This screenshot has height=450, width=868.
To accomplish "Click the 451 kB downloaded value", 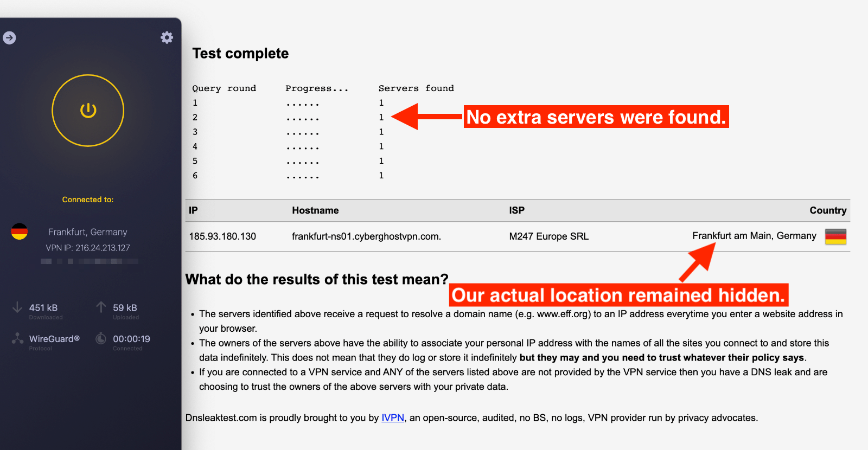I will click(x=43, y=307).
